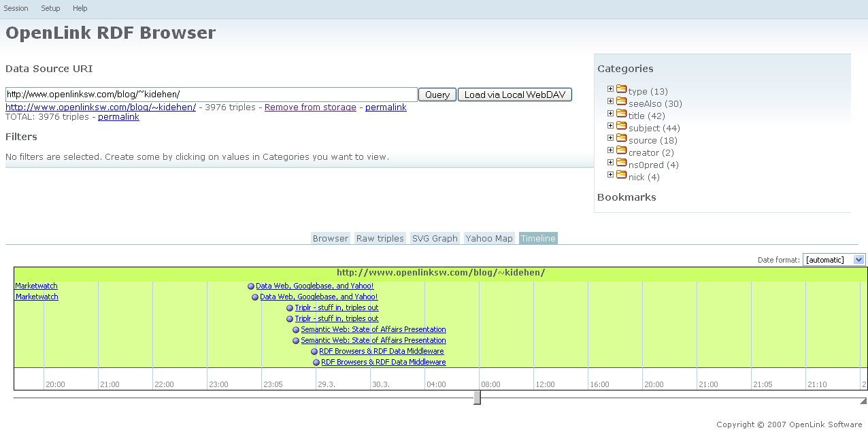Click the Query button

point(437,95)
